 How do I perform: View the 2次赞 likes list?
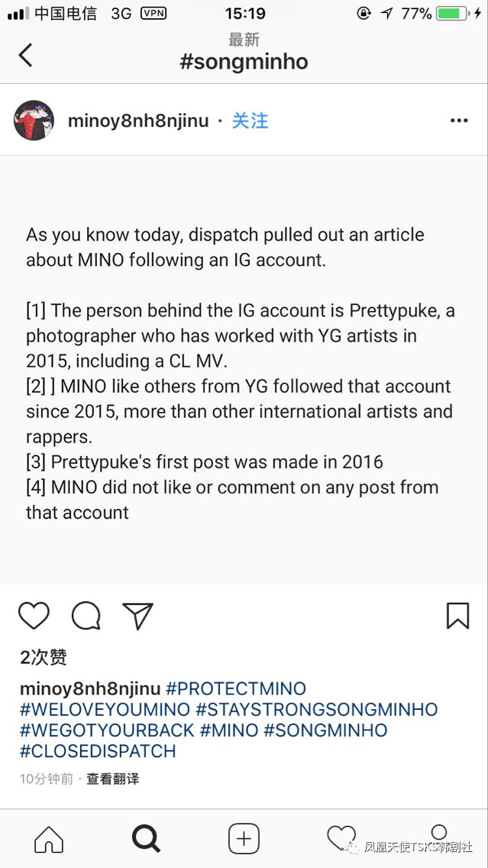44,657
